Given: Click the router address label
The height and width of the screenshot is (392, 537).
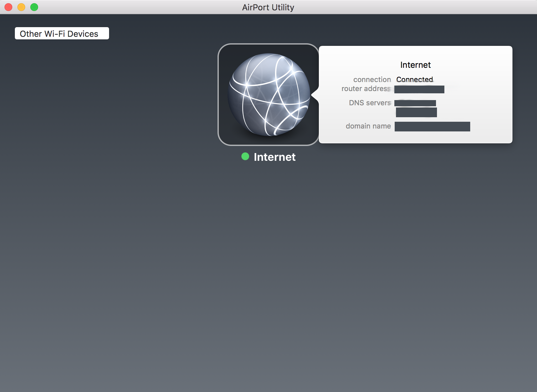Looking at the screenshot, I should 366,89.
